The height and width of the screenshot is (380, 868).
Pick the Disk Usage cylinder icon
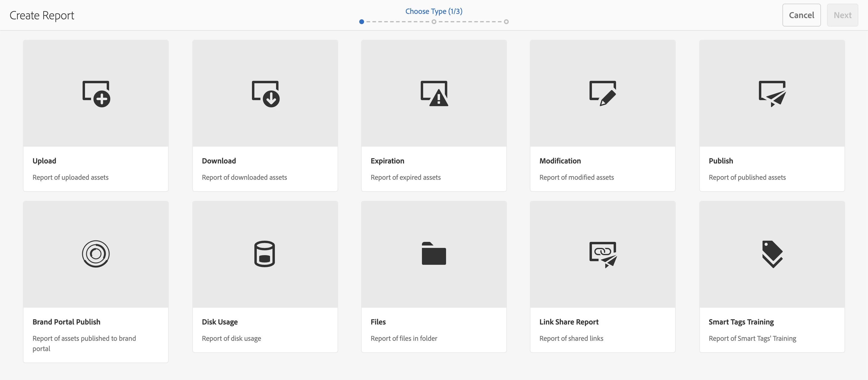265,254
